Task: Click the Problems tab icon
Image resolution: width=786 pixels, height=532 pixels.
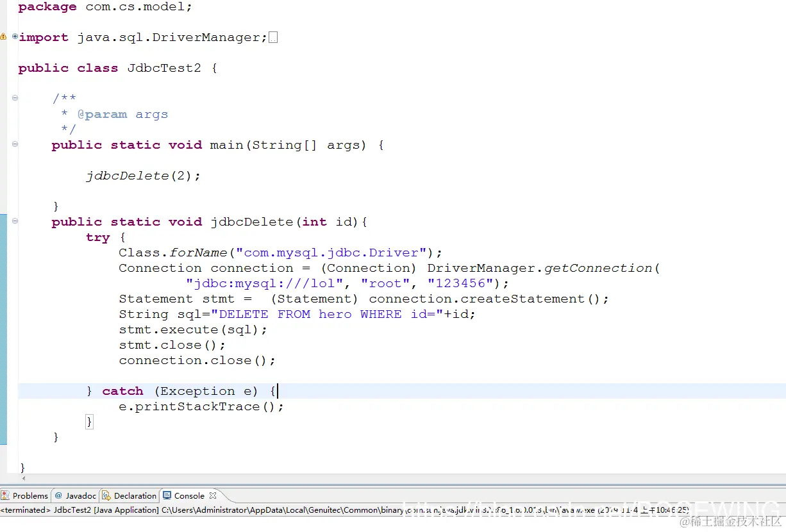Action: point(6,495)
